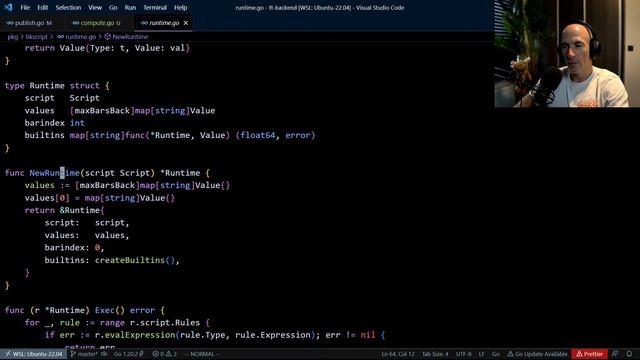Open the master branch switcher
The width and height of the screenshot is (640, 360).
[x=84, y=354]
